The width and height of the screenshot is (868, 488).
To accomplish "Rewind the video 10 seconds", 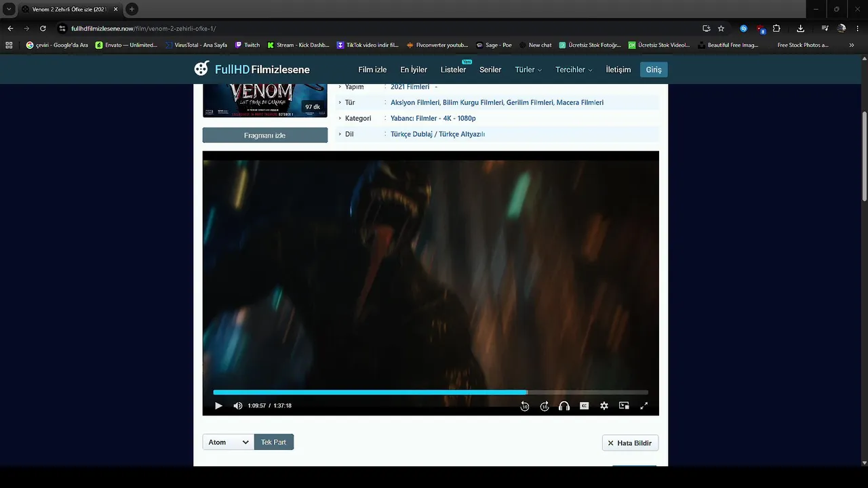I will click(524, 406).
